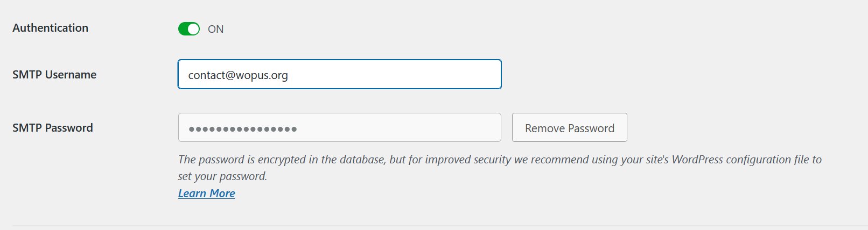Image resolution: width=868 pixels, height=230 pixels.
Task: Click the white knob of the Authentication switch
Action: [x=193, y=28]
